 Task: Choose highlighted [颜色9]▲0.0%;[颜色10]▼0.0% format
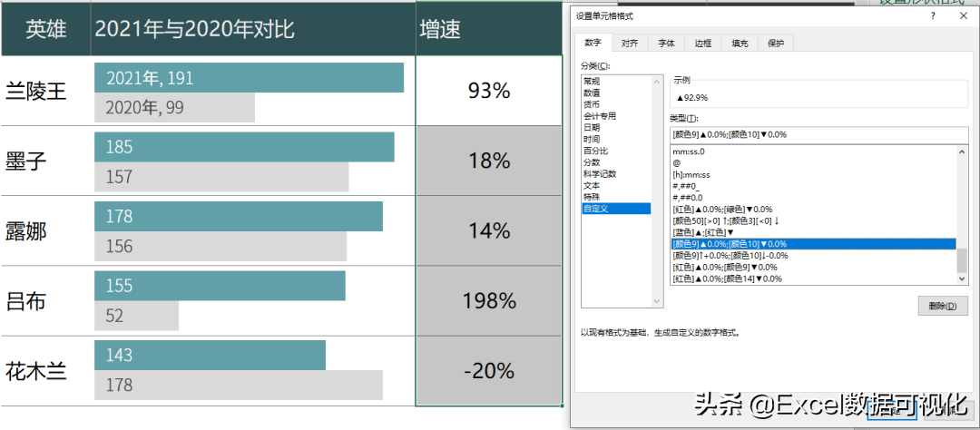(813, 244)
